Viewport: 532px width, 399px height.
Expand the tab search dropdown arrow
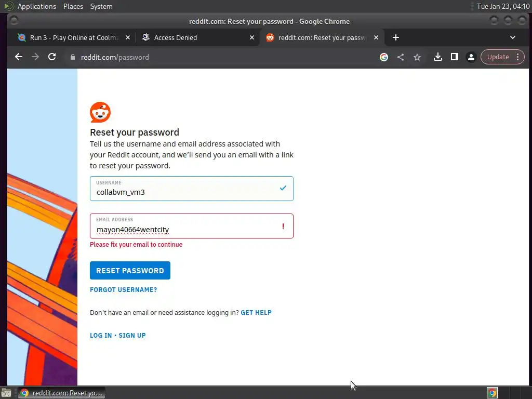pyautogui.click(x=513, y=37)
